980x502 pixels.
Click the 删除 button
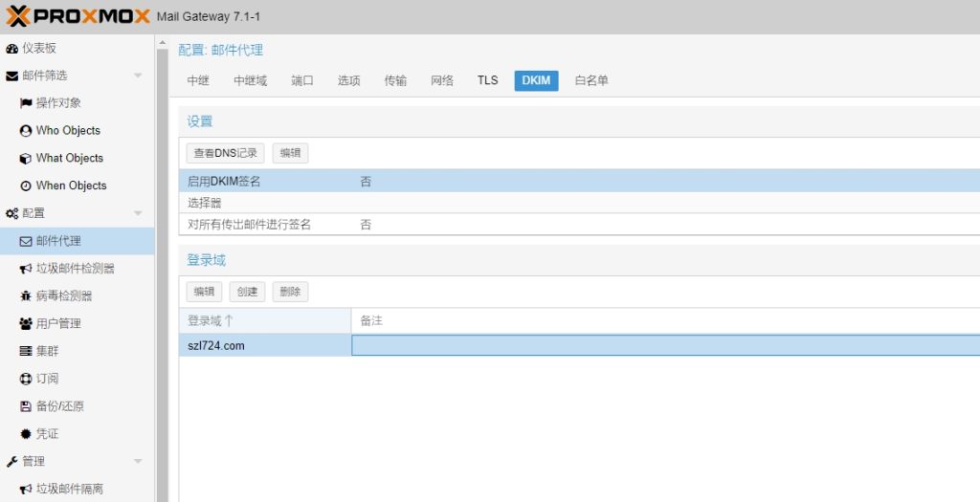click(290, 292)
